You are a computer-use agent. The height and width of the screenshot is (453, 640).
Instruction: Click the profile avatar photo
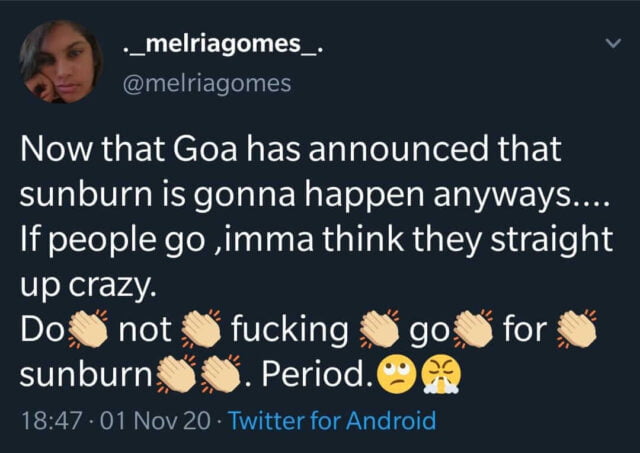click(x=61, y=62)
